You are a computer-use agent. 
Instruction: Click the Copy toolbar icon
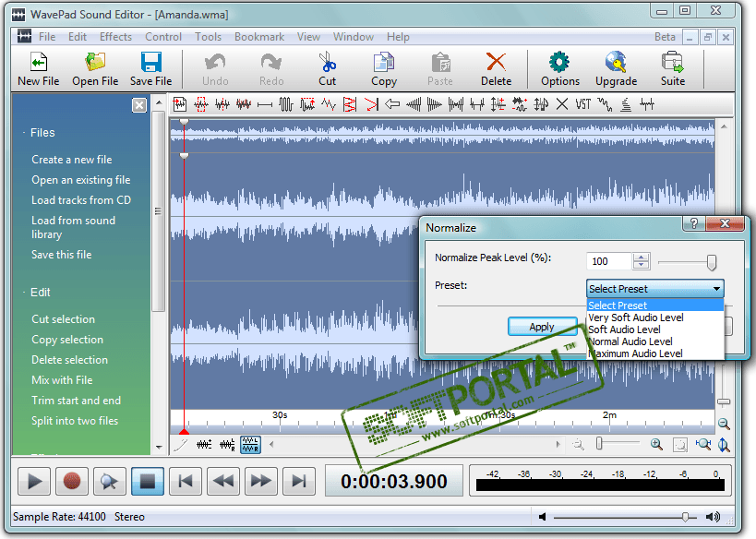pyautogui.click(x=384, y=62)
